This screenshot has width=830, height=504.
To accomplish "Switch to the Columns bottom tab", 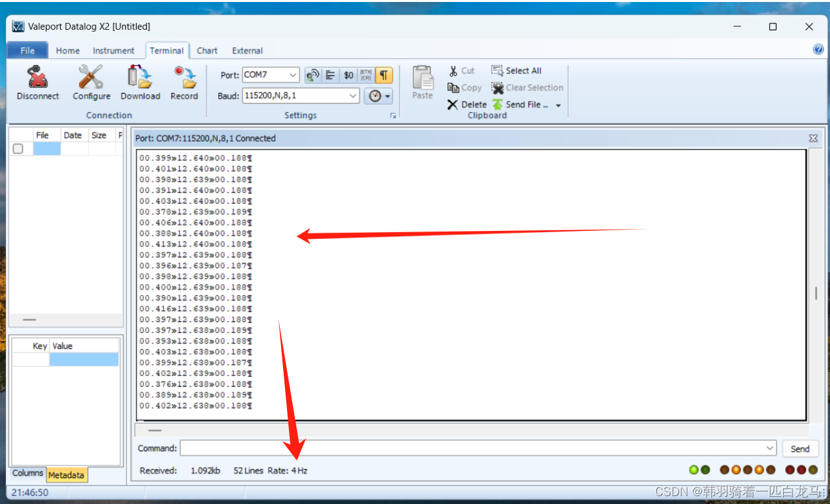I will 28,474.
